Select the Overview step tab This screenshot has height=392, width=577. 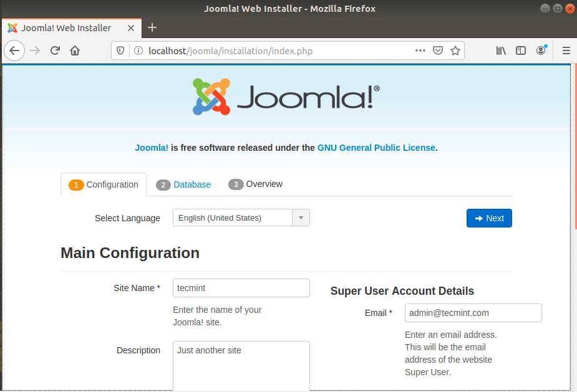coord(255,184)
